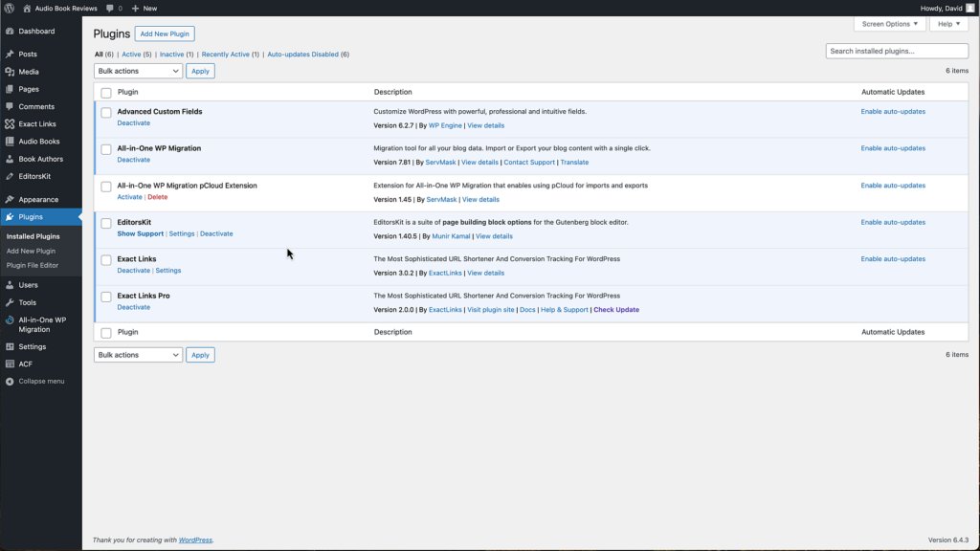Toggle the select-all checkbox in table header

click(106, 93)
